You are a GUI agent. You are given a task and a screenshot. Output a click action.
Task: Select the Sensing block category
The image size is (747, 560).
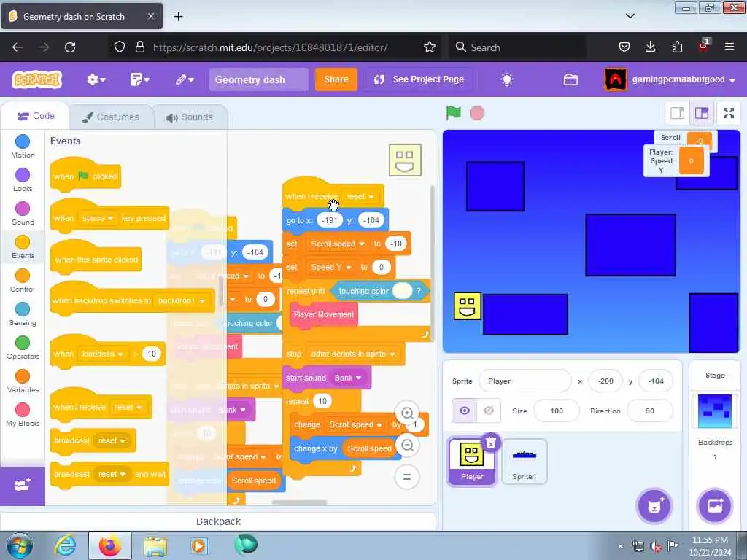click(x=23, y=314)
